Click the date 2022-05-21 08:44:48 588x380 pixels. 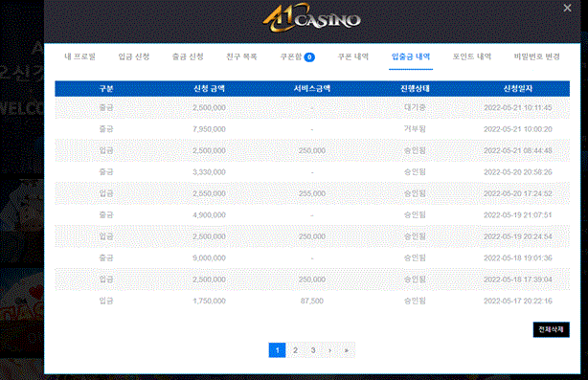(518, 150)
